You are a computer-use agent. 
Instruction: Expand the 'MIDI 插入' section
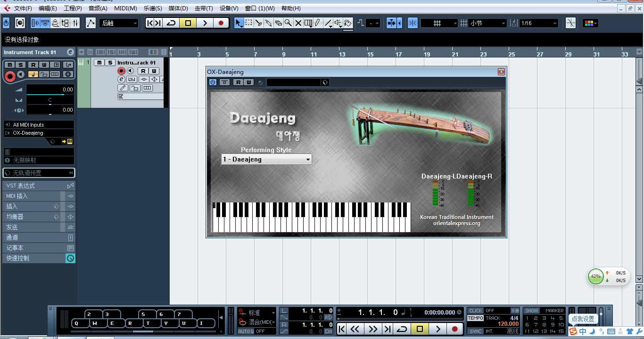pyautogui.click(x=39, y=196)
